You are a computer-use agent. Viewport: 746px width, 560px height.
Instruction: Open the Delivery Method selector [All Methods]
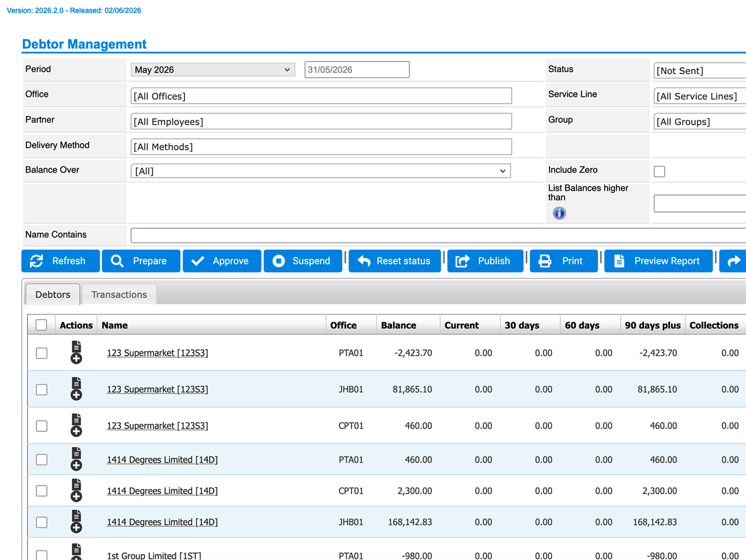[321, 147]
